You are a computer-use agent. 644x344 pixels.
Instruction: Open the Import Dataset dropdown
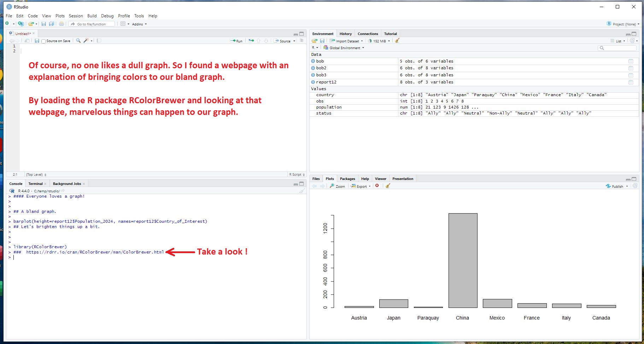click(x=347, y=41)
